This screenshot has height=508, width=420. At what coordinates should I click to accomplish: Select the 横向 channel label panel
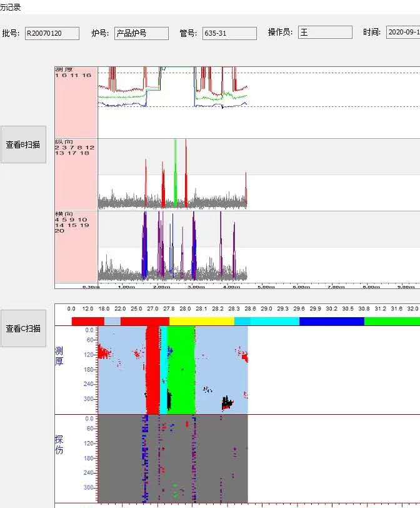click(x=76, y=246)
